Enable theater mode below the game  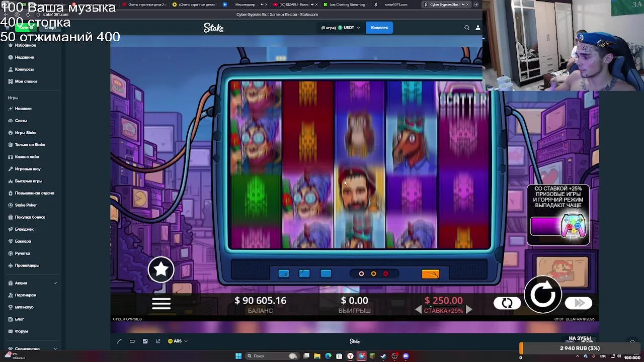[x=132, y=341]
